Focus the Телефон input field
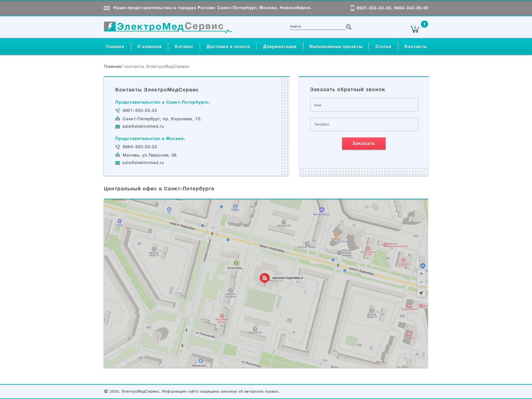 [x=364, y=124]
